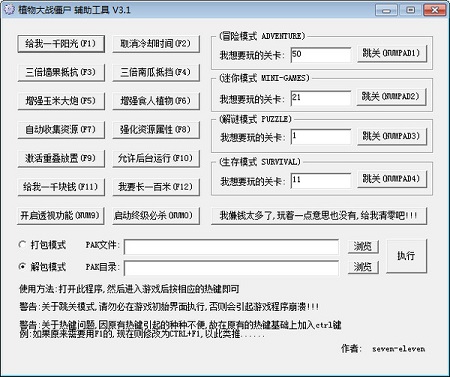This screenshot has height=377, width=450.
Task: Click 开启透视功能 (NUM9) button
Action: (x=61, y=216)
